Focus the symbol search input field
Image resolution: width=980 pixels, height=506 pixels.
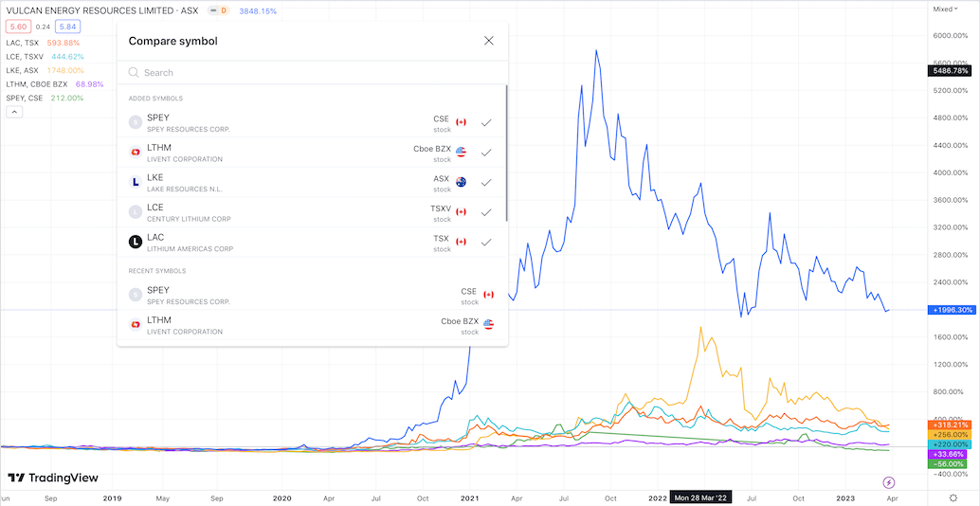(x=313, y=72)
